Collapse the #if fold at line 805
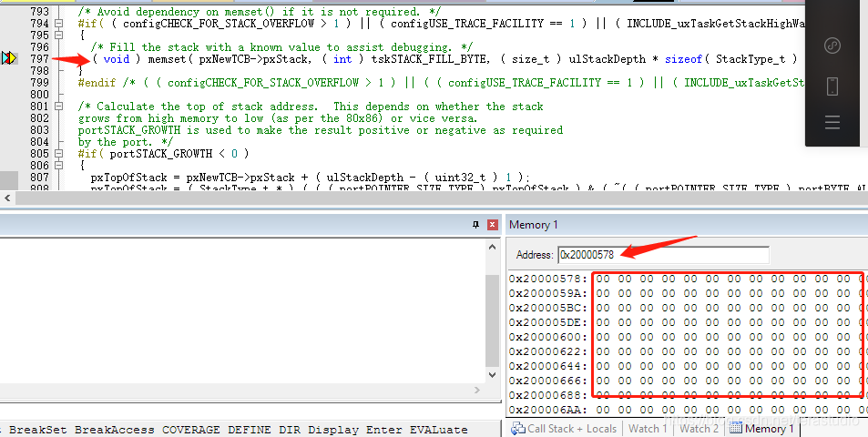The image size is (868, 437). pos(59,154)
